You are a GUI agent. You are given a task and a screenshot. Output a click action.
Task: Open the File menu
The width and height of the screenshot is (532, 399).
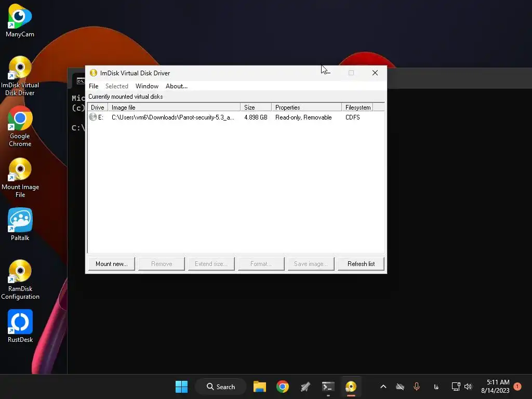(x=94, y=86)
